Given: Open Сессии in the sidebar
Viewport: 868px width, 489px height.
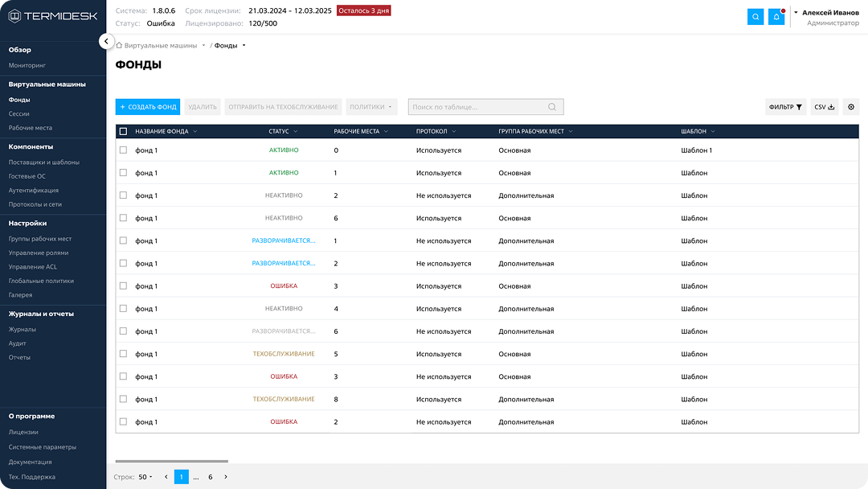Looking at the screenshot, I should coord(19,114).
